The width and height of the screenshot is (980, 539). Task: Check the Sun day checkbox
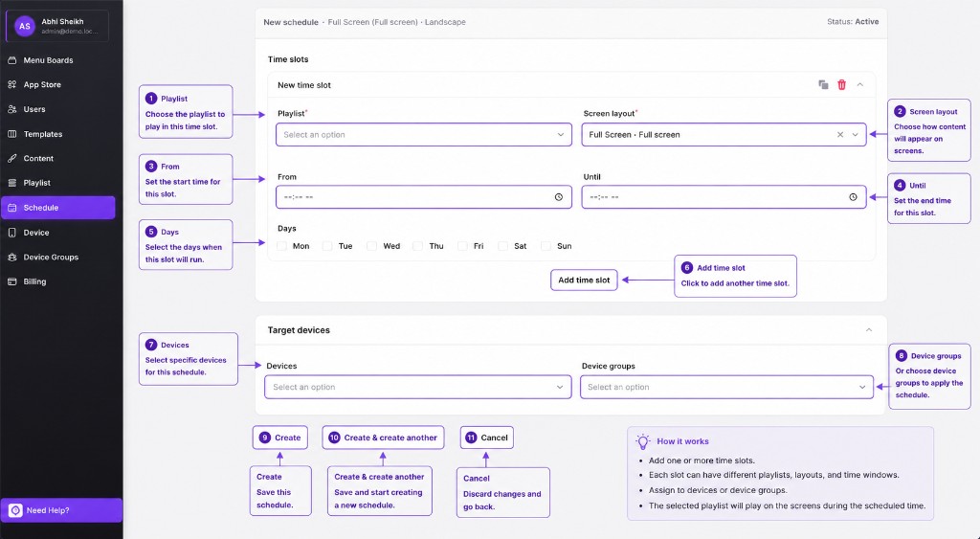click(x=546, y=246)
